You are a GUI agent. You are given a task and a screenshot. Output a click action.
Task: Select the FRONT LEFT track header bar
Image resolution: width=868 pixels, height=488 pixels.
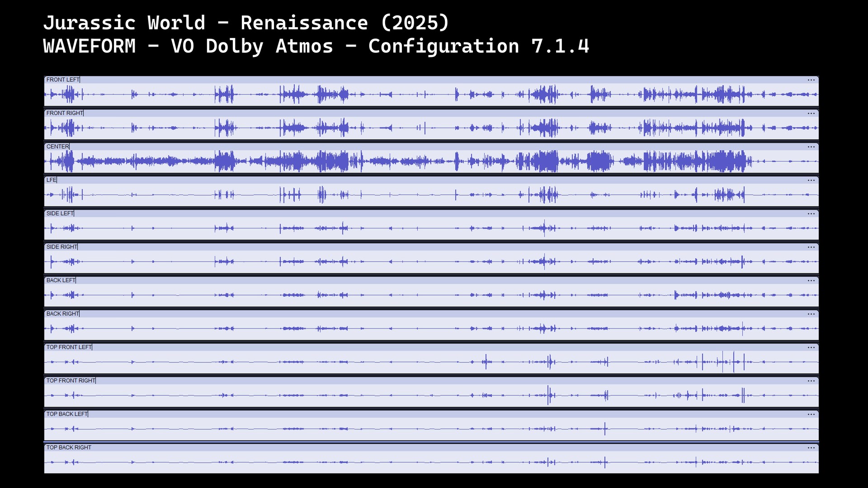tap(429, 80)
